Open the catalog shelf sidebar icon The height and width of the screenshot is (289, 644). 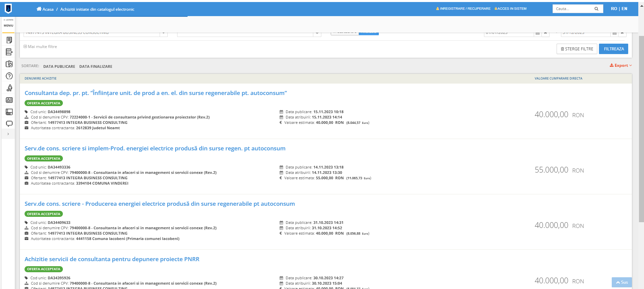9,112
